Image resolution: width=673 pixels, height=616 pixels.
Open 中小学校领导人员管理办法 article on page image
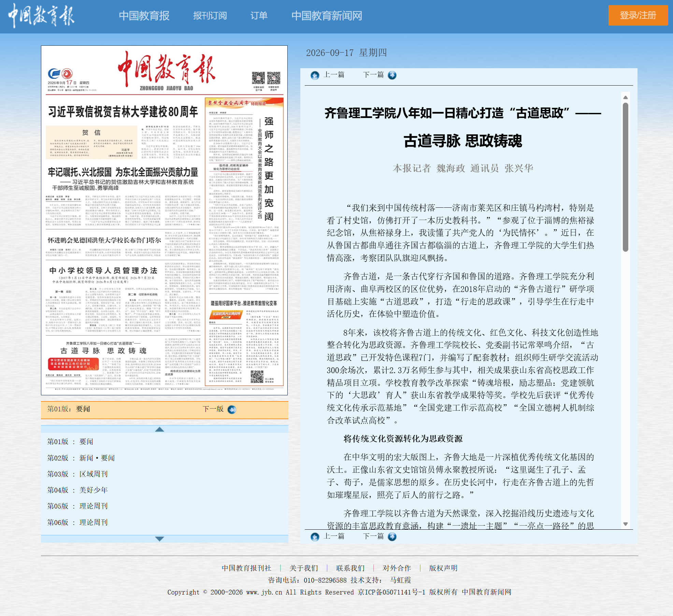point(103,270)
